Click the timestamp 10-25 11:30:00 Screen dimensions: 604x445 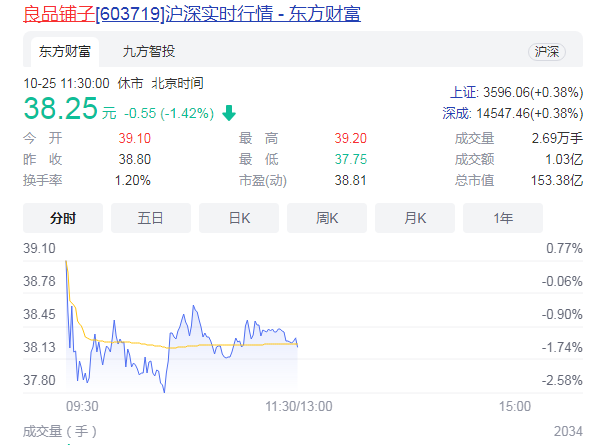(66, 83)
